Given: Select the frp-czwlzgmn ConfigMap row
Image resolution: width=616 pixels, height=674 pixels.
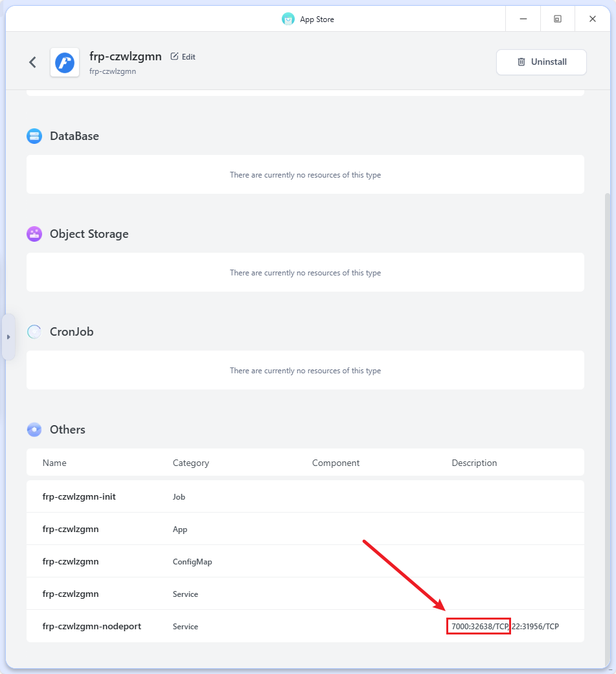Looking at the screenshot, I should 71,561.
